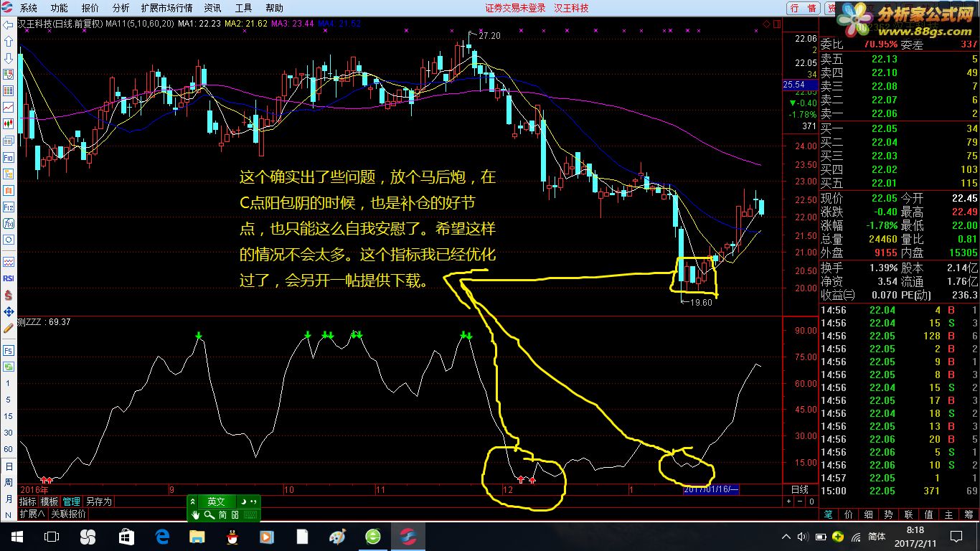Switch to 5-minute period
Viewport: 980px width, 551px height.
[9, 400]
